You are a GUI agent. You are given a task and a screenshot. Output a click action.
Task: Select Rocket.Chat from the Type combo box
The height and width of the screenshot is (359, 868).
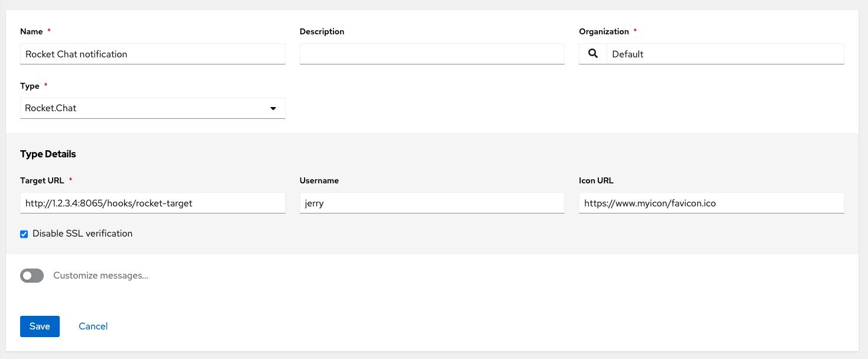tap(153, 108)
